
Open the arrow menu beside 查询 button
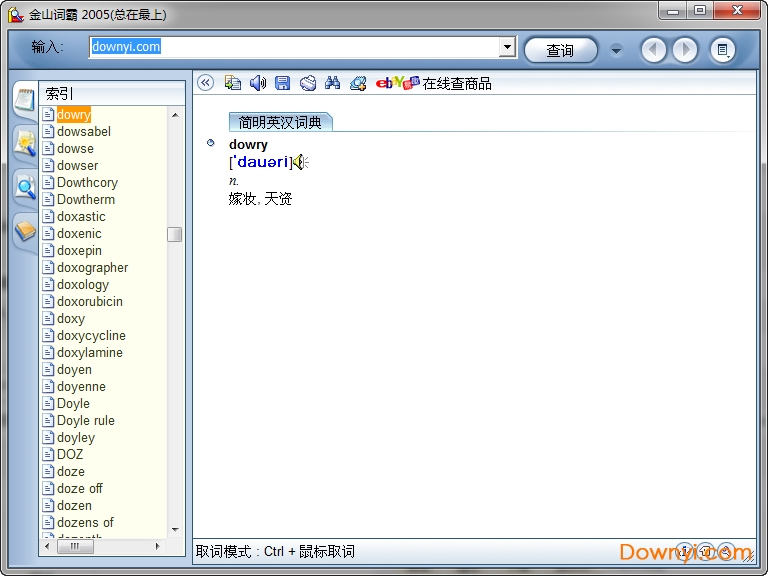pos(616,50)
